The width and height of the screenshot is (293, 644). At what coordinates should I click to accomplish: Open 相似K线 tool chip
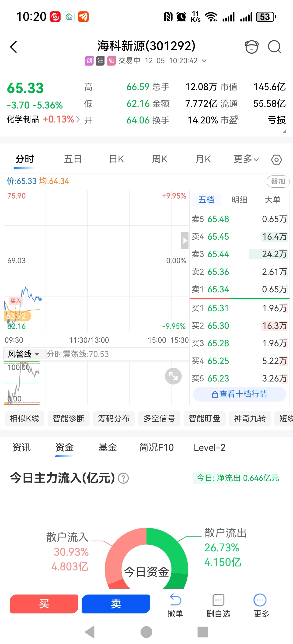24,419
